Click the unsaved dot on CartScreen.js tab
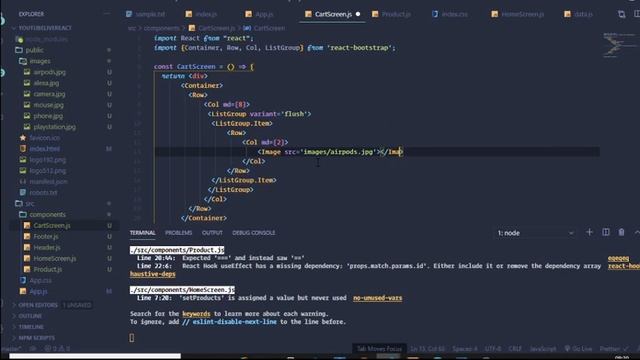This screenshot has width=640, height=360. (358, 14)
